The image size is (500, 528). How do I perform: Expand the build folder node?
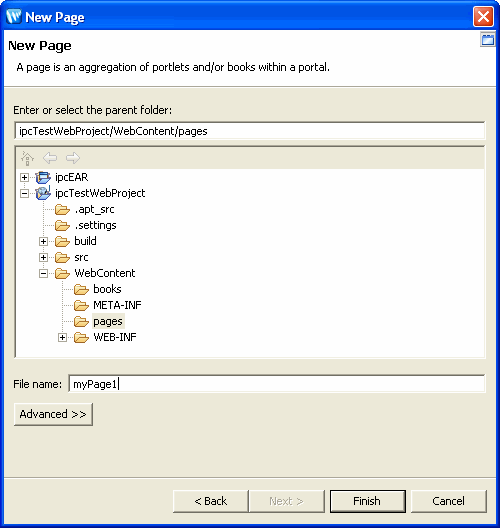[x=43, y=241]
